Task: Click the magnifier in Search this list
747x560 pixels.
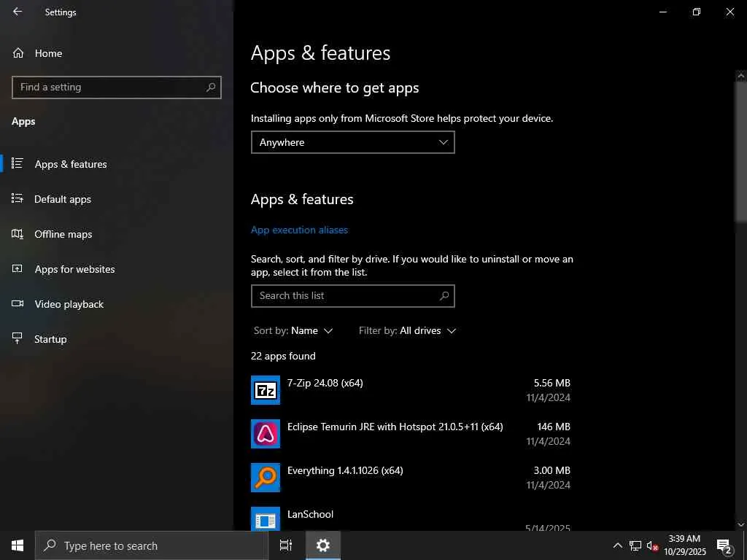Action: [x=444, y=296]
